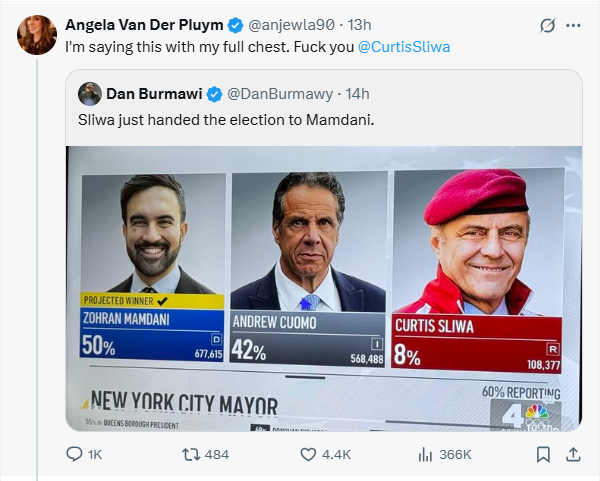Click Dan Burmawi's blue verified checkmark
This screenshot has width=600, height=481.
214,94
